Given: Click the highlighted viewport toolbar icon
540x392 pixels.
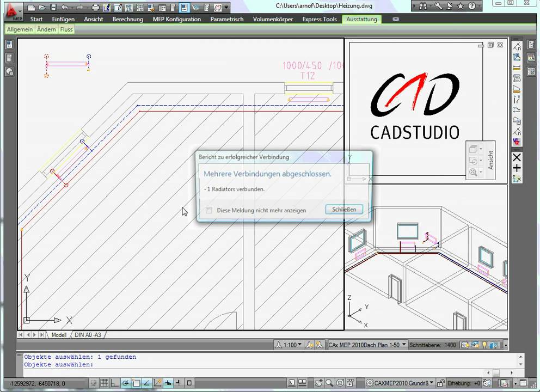Looking at the screenshot, I should tap(184, 7).
